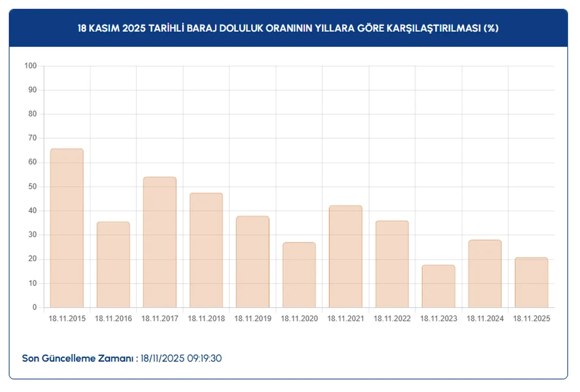Click the 18.11.2015 bar showing highest occupancy

[x=66, y=227]
